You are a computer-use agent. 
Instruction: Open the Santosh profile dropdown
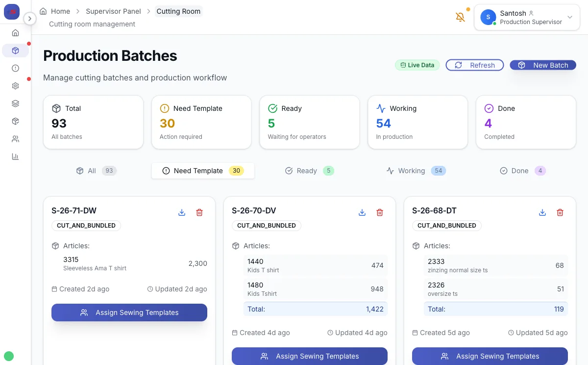pos(527,17)
